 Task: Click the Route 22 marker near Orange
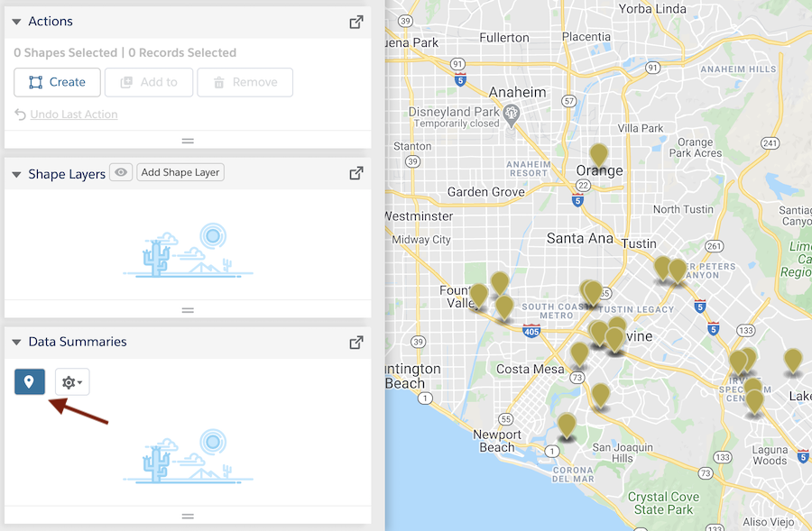coord(583,186)
